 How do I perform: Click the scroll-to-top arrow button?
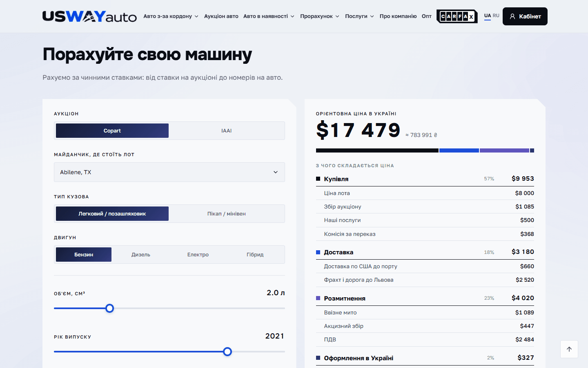569,349
